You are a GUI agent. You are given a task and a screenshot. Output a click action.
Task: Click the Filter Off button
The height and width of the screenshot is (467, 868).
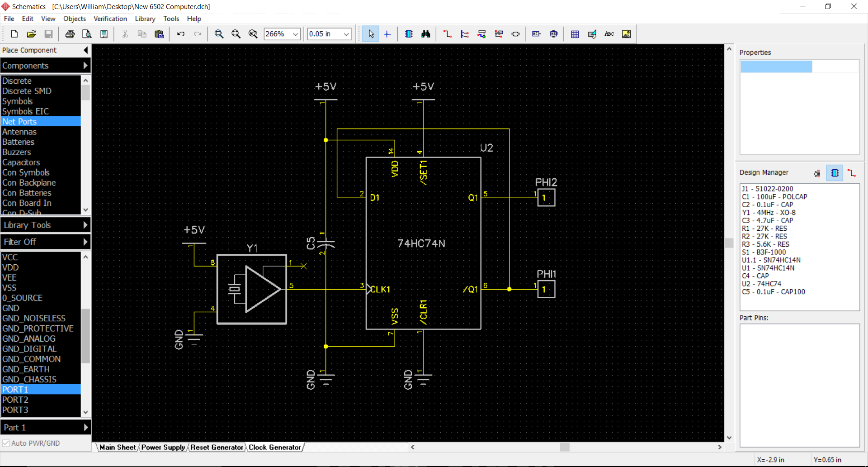point(45,242)
